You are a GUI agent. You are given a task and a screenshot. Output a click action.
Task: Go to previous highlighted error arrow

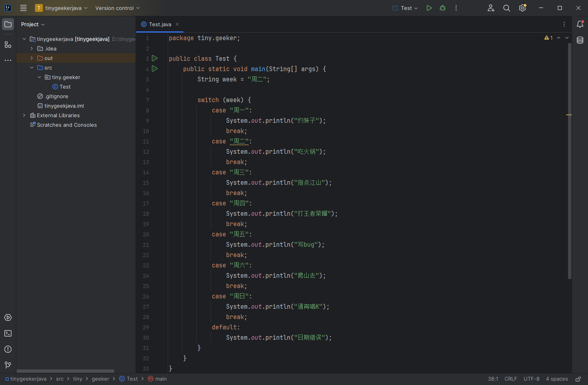pos(559,38)
